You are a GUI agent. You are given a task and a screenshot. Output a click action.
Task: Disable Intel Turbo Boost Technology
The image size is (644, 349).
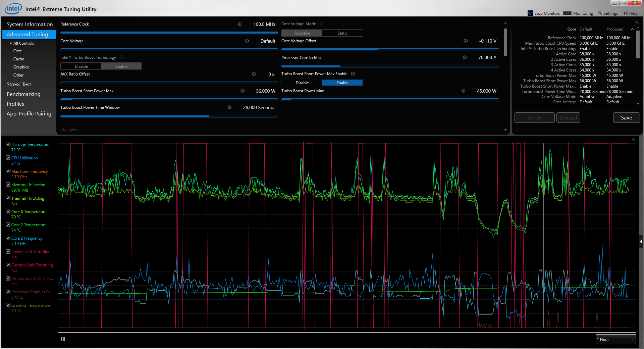coord(81,66)
